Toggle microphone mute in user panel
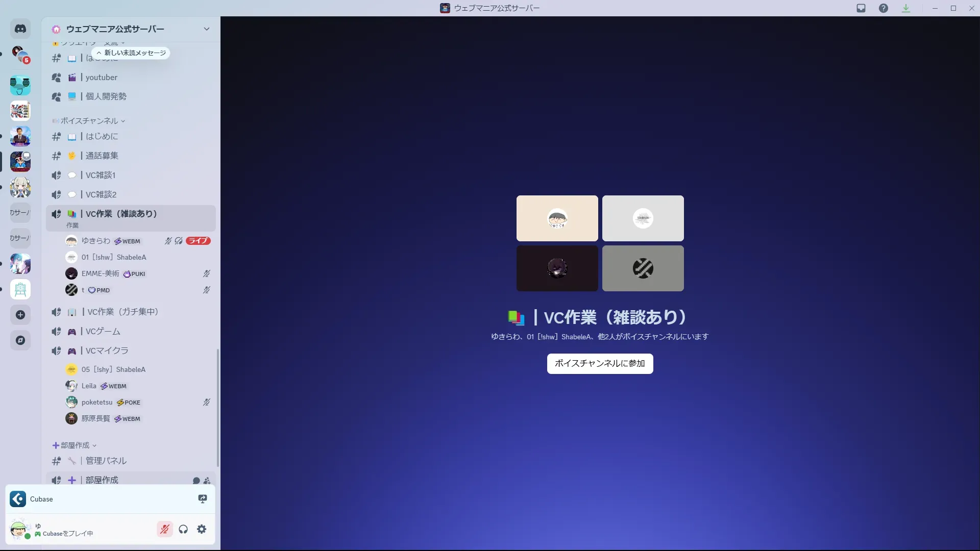 [x=165, y=529]
